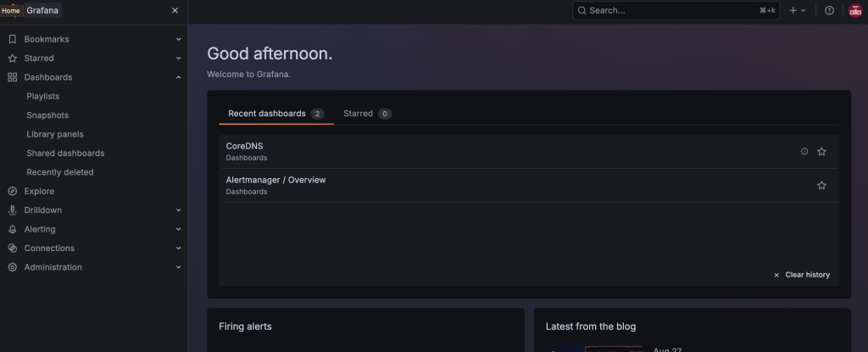Screen dimensions: 868x352
Task: Open the Drilldown menu label
Action: (x=43, y=210)
